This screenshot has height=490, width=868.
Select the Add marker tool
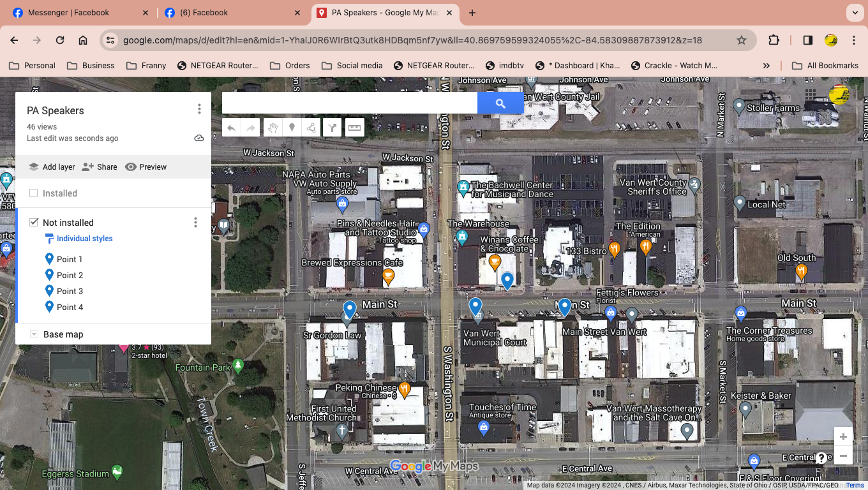click(x=292, y=128)
